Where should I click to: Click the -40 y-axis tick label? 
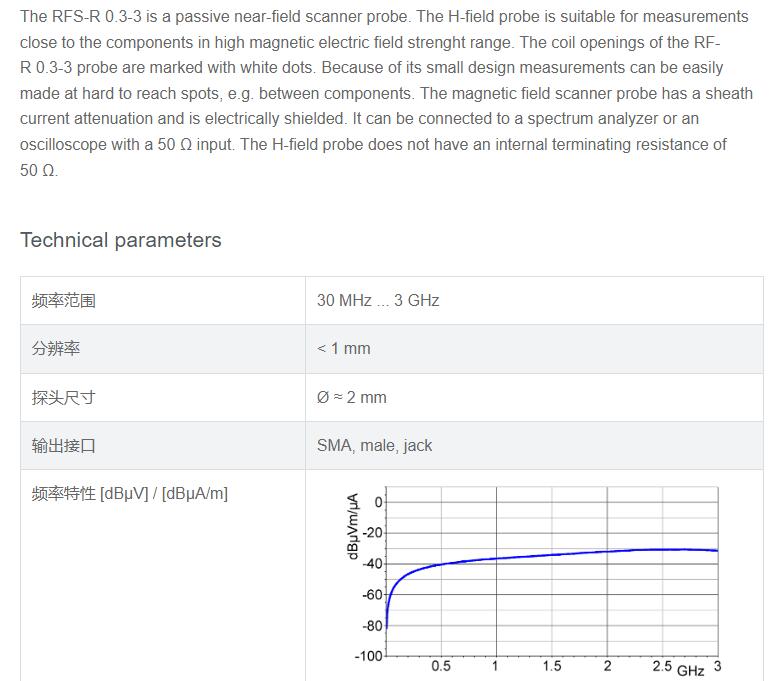point(373,564)
